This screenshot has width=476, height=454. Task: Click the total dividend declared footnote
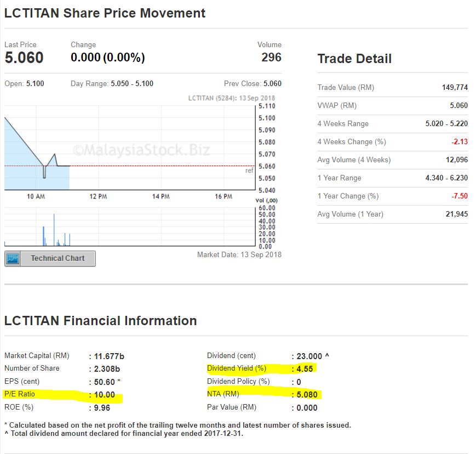[124, 433]
